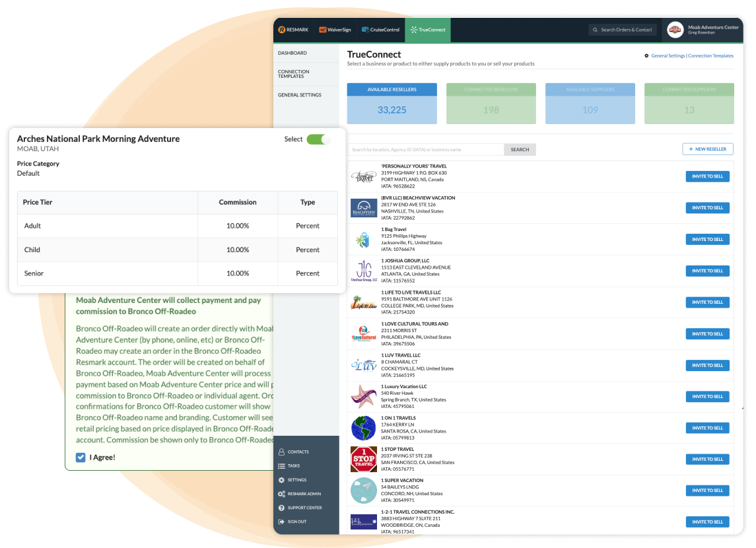Click the Senior row Percent type cell

point(308,273)
